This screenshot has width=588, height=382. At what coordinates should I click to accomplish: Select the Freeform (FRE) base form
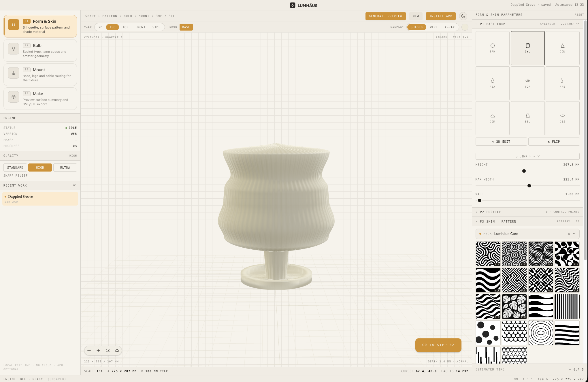tap(562, 83)
